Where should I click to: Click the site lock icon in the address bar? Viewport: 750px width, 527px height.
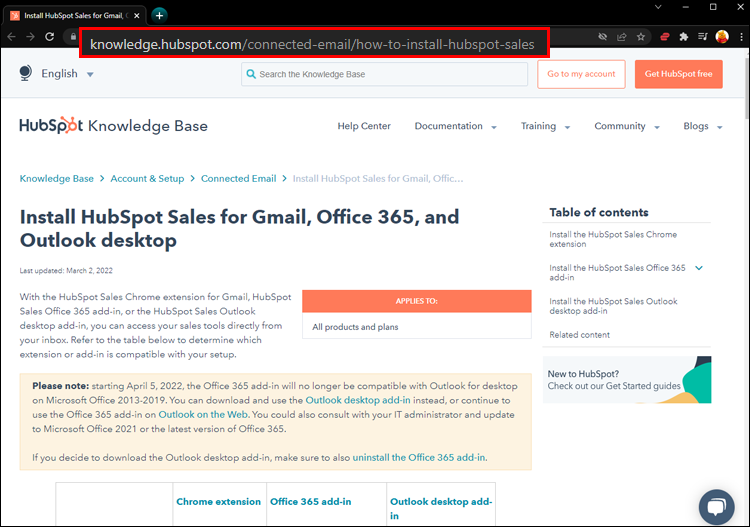point(73,37)
